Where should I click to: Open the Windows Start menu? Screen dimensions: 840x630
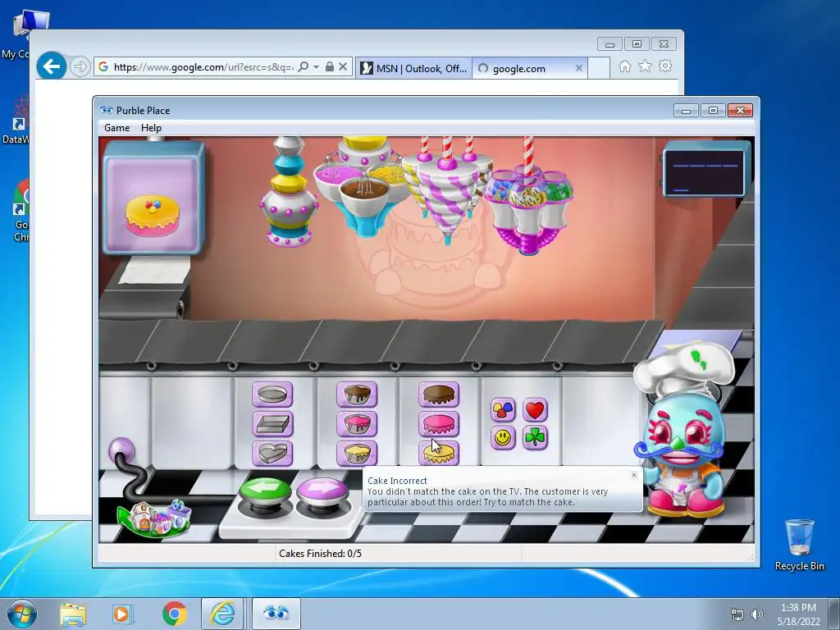[21, 614]
